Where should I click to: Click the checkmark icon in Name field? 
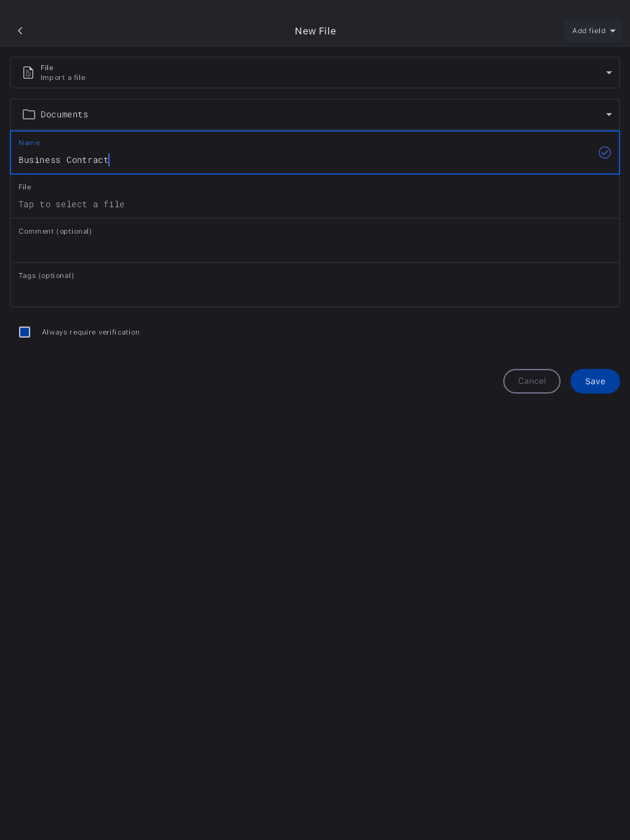click(605, 153)
